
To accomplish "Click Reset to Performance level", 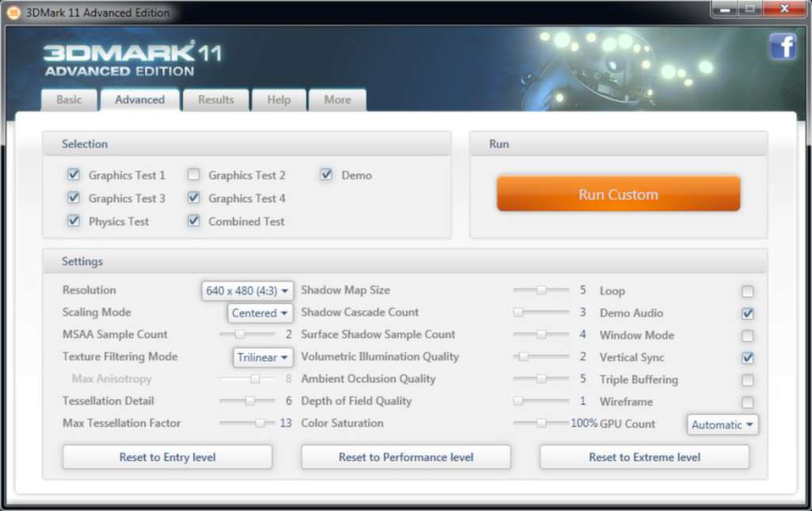I will coord(405,457).
